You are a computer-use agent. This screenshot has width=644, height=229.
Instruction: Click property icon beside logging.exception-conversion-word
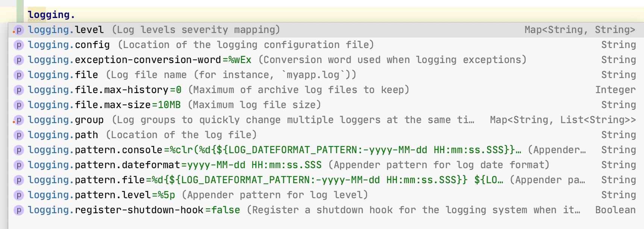(x=18, y=60)
